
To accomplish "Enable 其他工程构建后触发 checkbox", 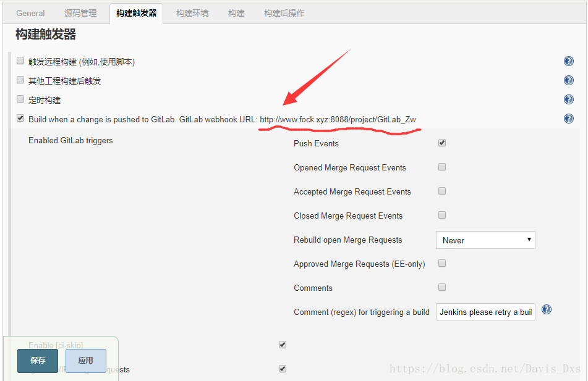I will tap(20, 80).
